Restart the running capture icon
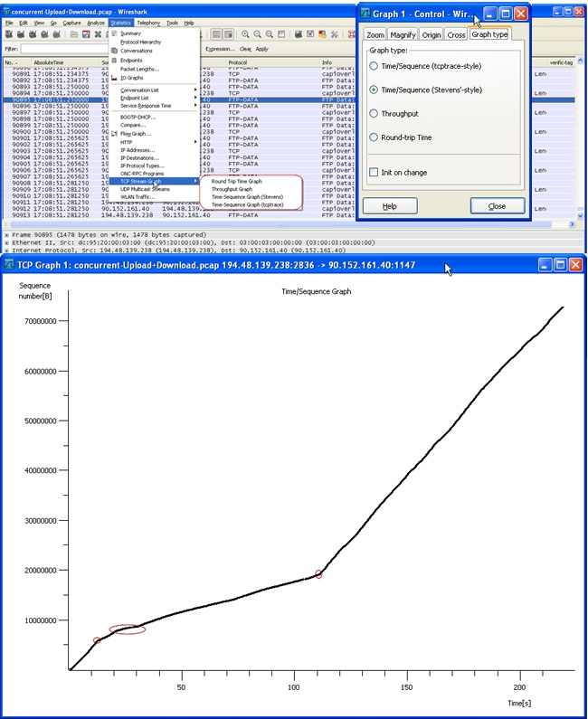 pyautogui.click(x=56, y=34)
